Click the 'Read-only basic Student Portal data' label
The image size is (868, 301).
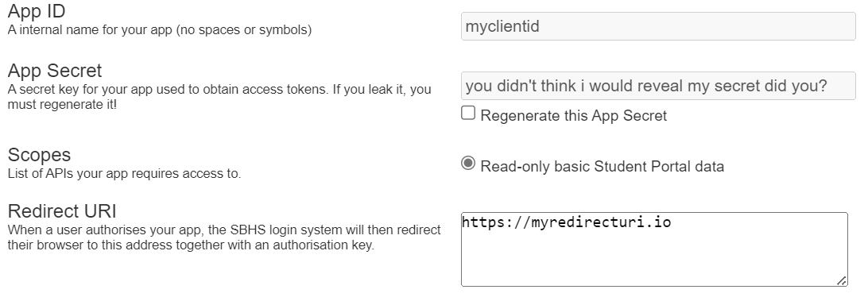pyautogui.click(x=603, y=167)
